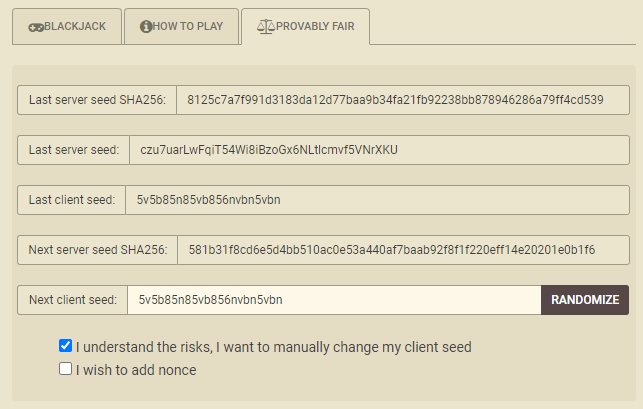Uncheck the manually change client seed checkbox
The image size is (643, 409).
coord(66,346)
